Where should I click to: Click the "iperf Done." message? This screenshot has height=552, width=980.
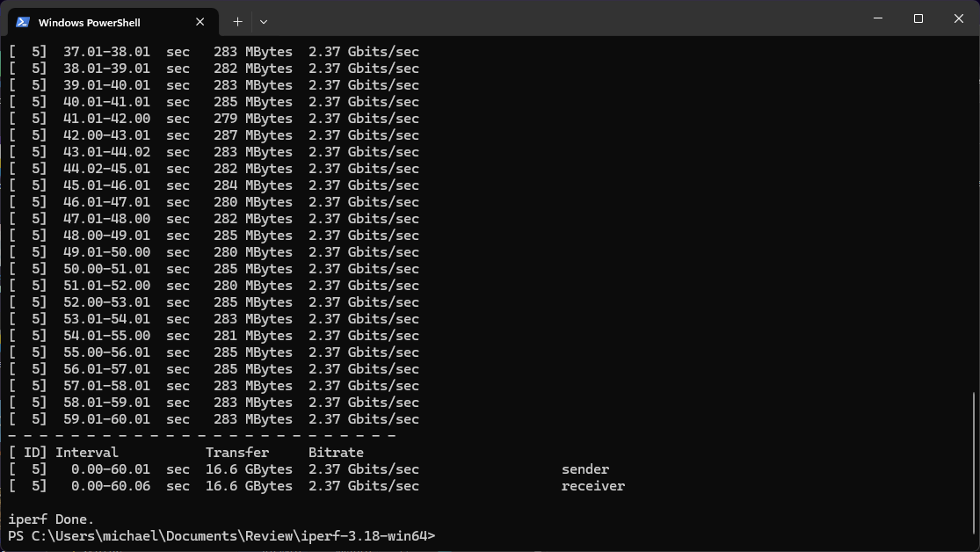coord(51,519)
